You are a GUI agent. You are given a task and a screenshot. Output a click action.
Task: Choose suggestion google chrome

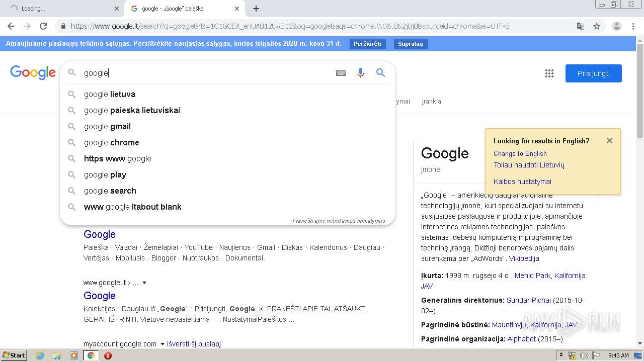click(227, 142)
